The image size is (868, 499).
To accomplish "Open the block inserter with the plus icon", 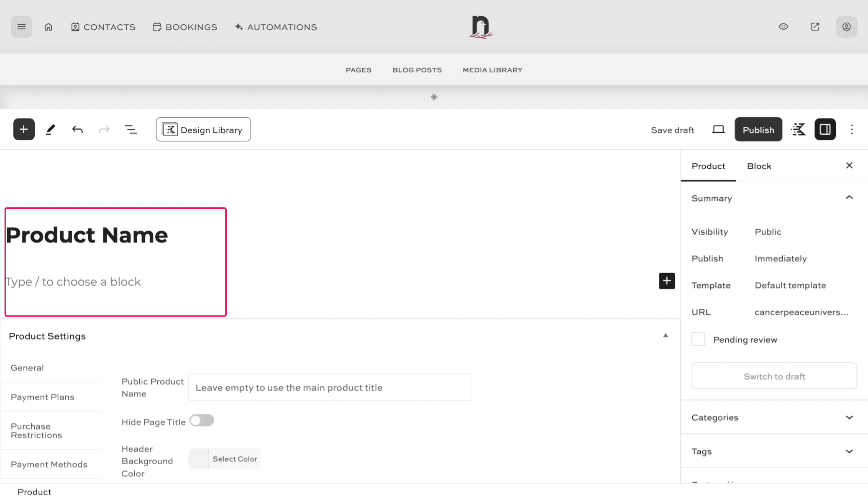I will coord(23,129).
